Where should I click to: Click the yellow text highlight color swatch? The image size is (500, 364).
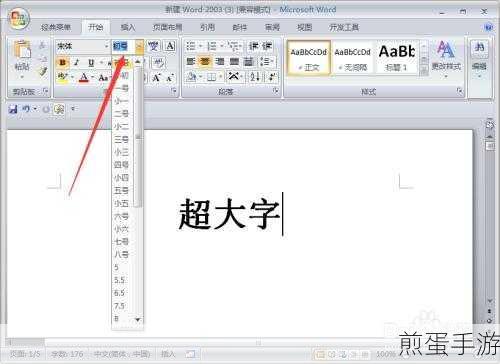62,78
